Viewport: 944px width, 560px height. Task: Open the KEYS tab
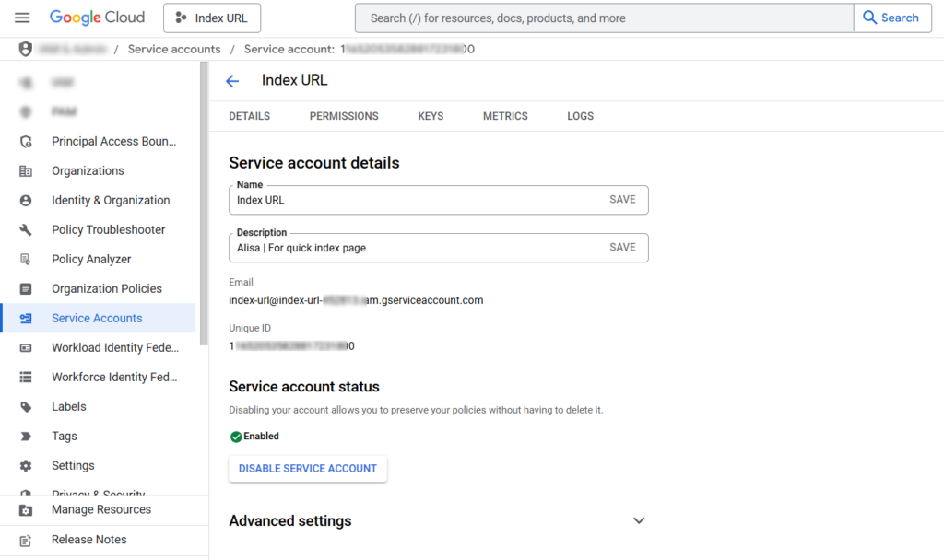tap(431, 116)
